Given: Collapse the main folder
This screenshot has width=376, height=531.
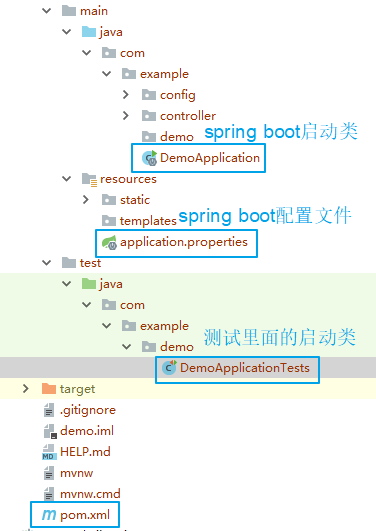Looking at the screenshot, I should [46, 11].
